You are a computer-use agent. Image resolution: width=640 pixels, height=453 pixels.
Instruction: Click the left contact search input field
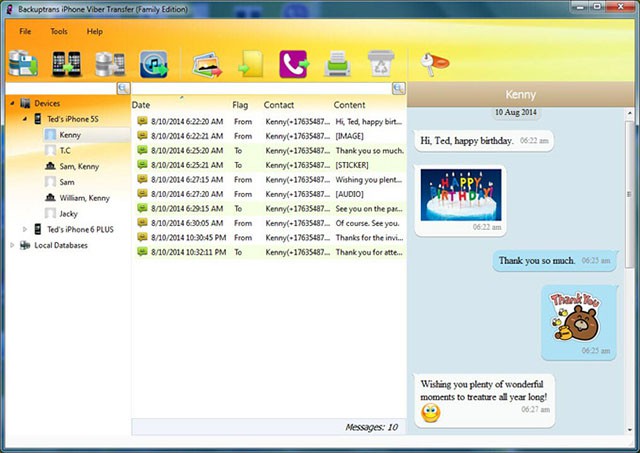click(x=60, y=89)
